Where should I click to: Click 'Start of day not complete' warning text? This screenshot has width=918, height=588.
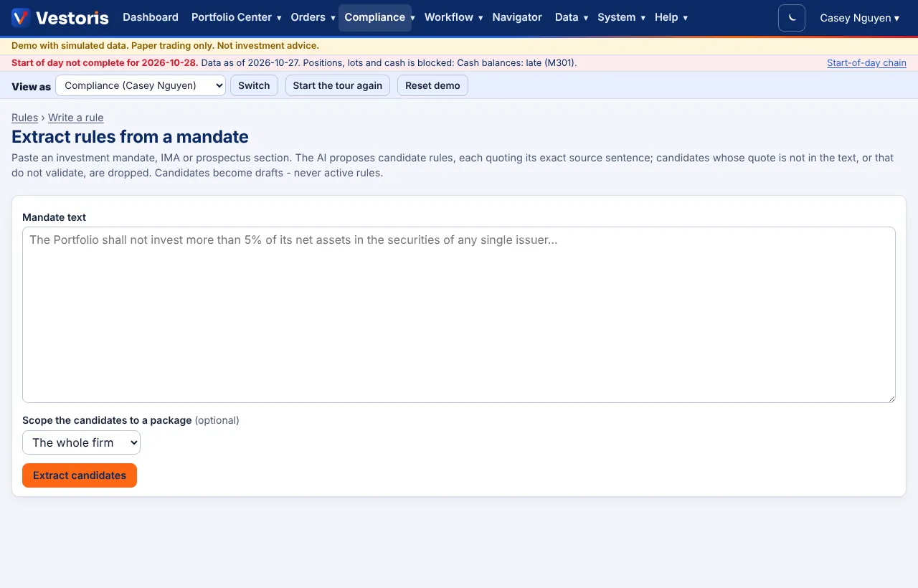pyautogui.click(x=105, y=63)
